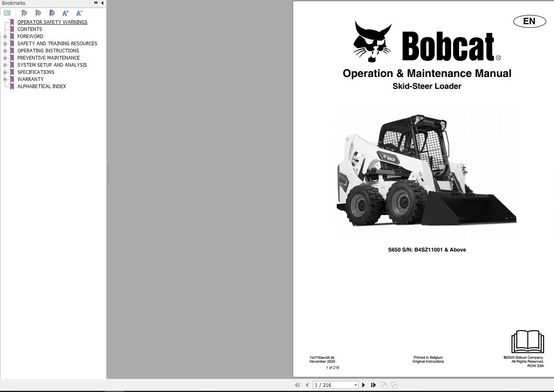The image size is (554, 392).
Task: Select the WARRANTY bookmark label
Action: click(31, 79)
